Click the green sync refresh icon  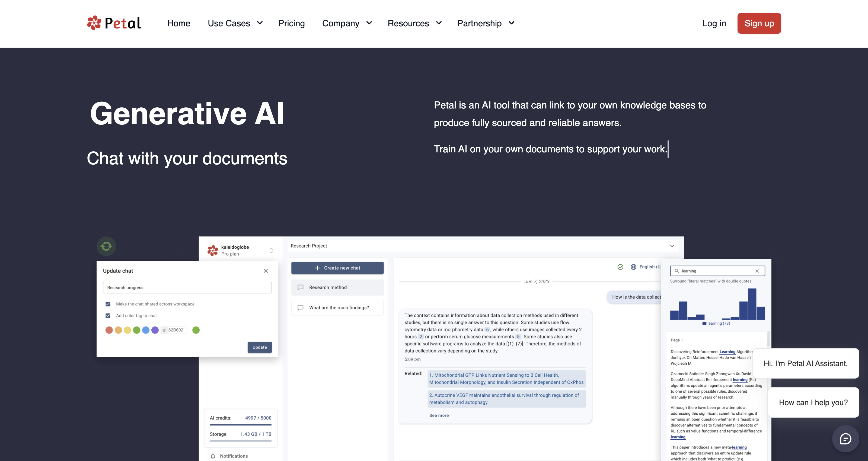tap(107, 246)
